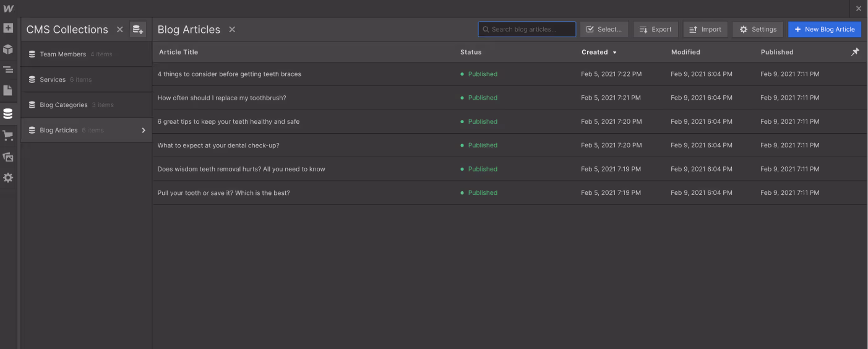Screen dimensions: 868x349
Task: Open collection Settings button
Action: pos(758,29)
